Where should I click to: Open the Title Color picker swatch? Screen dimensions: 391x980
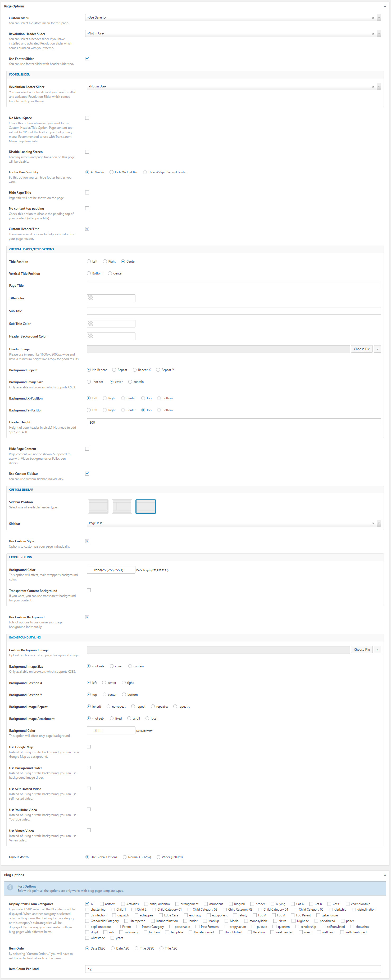(x=90, y=298)
